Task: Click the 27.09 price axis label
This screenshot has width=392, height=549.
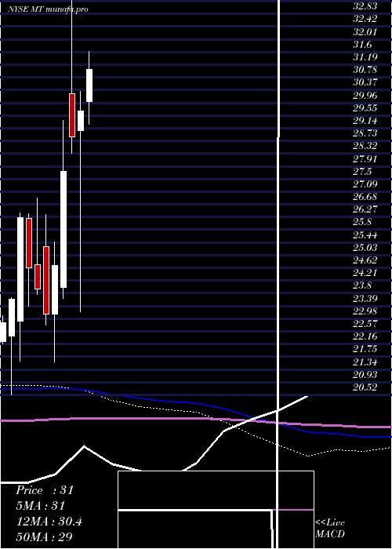Action: tap(365, 184)
